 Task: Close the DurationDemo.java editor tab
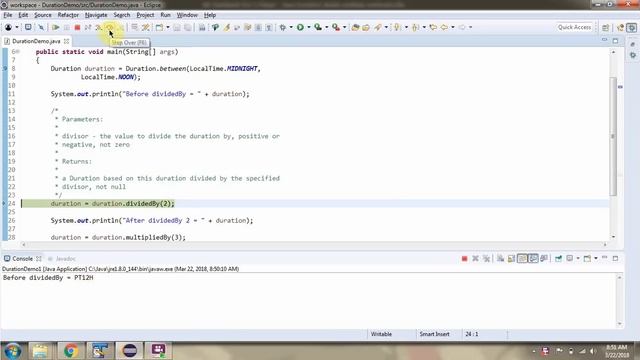(x=67, y=41)
